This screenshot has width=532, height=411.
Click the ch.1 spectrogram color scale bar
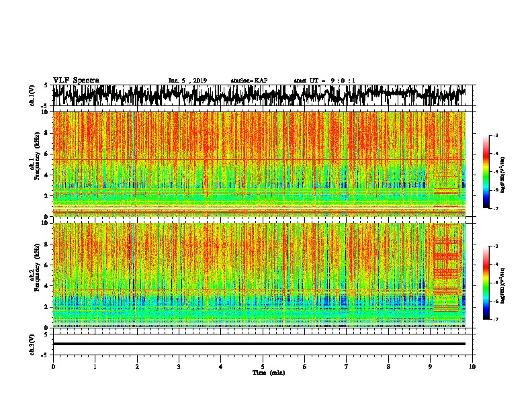486,172
